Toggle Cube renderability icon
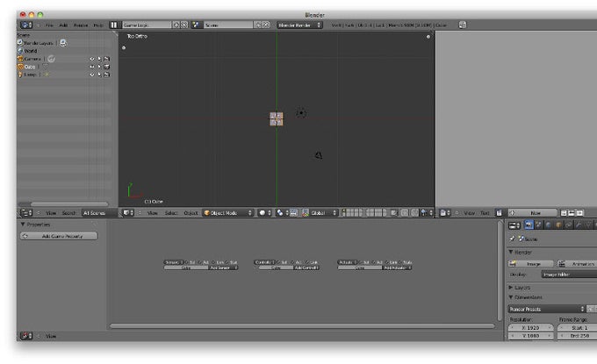Viewport: 597px width, 364px height. (107, 67)
